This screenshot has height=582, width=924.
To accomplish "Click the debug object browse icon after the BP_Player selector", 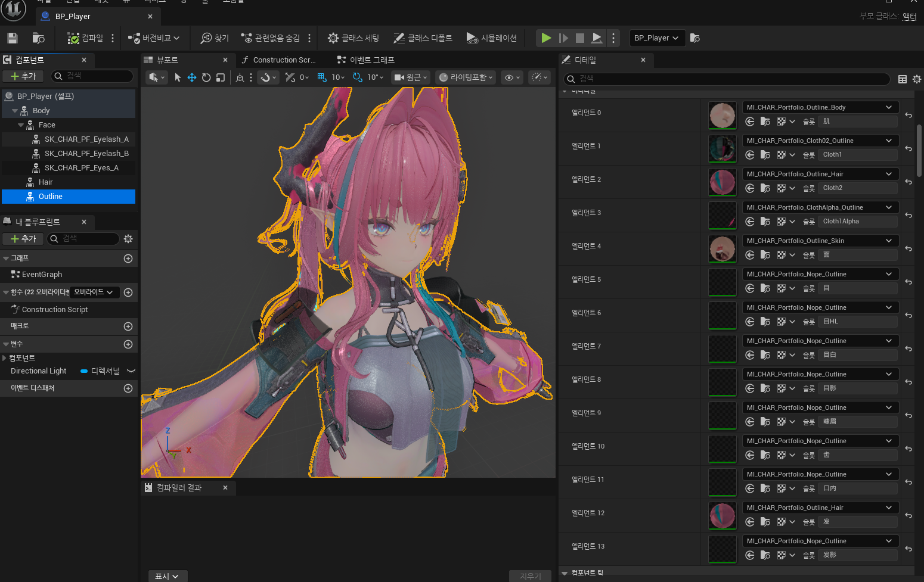I will (695, 38).
